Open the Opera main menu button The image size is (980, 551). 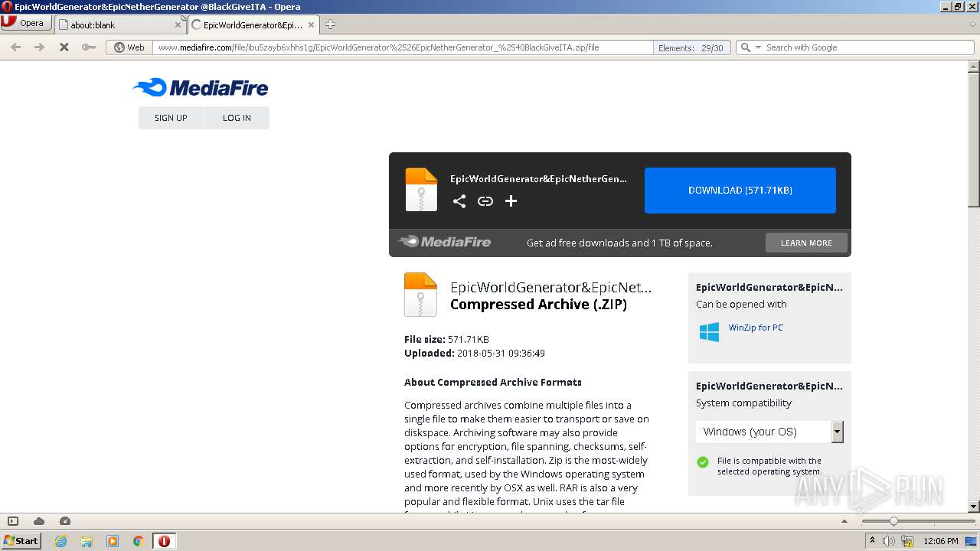(x=26, y=23)
